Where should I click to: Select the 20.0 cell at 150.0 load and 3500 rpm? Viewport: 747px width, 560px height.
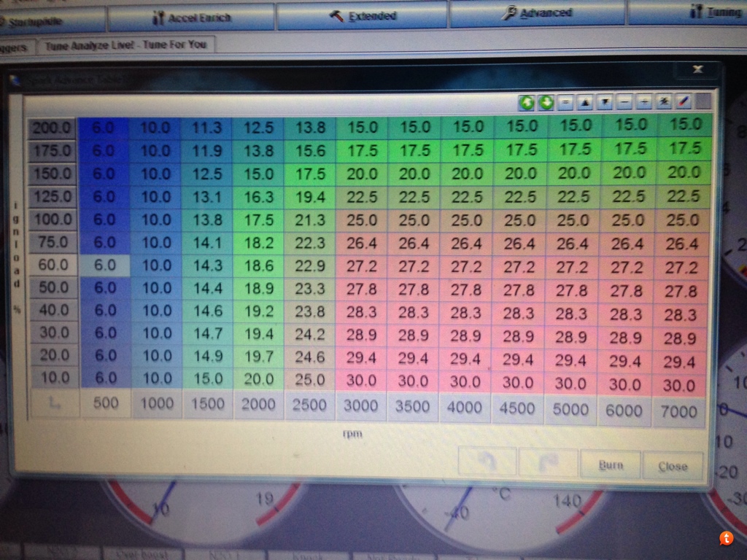[414, 174]
